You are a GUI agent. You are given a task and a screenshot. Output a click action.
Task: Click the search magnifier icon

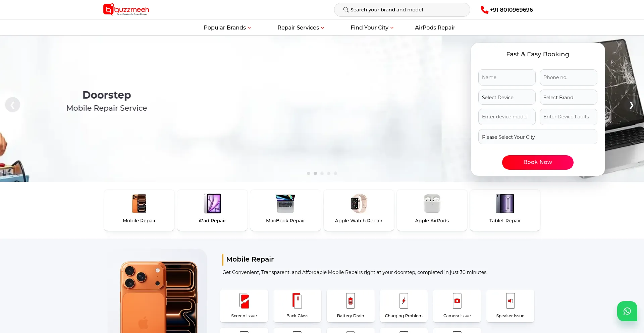click(x=346, y=10)
